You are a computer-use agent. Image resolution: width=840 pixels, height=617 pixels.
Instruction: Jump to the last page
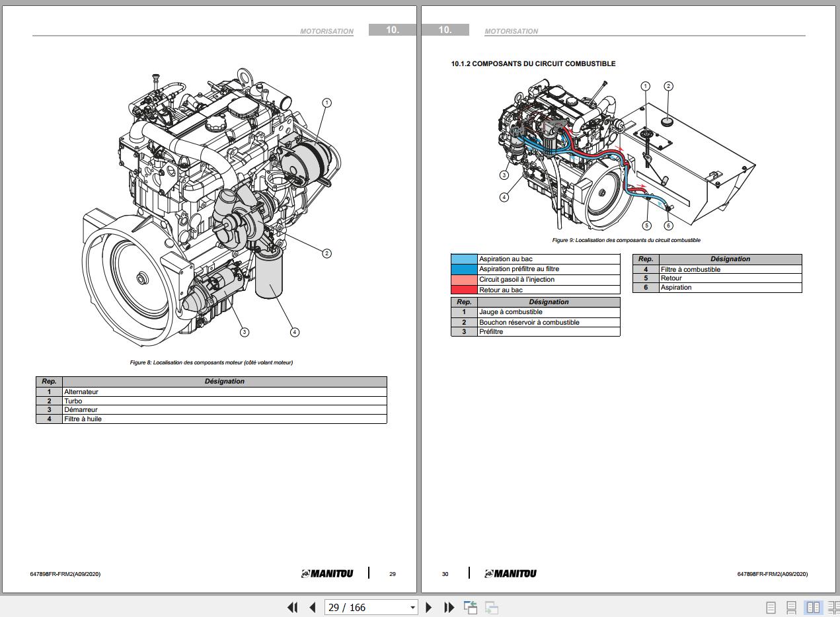449,607
